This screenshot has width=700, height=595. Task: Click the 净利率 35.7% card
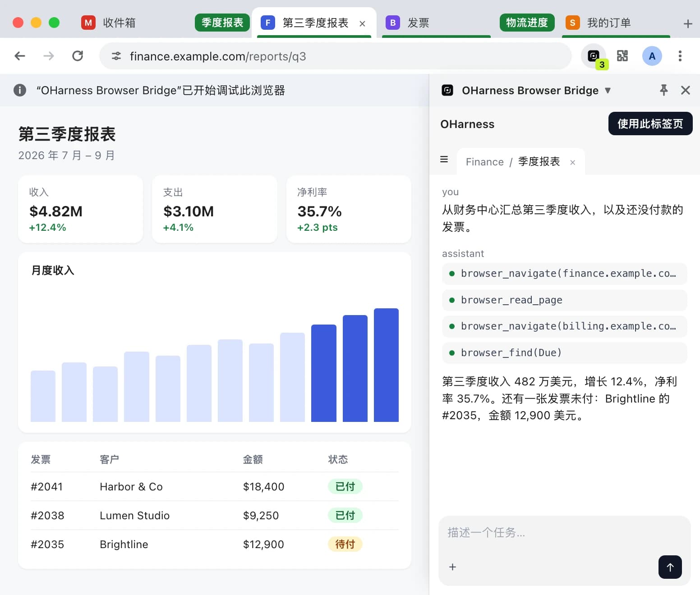click(349, 209)
